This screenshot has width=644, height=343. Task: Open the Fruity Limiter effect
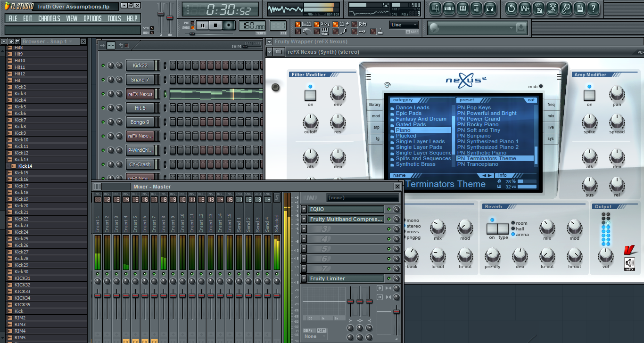click(x=346, y=278)
